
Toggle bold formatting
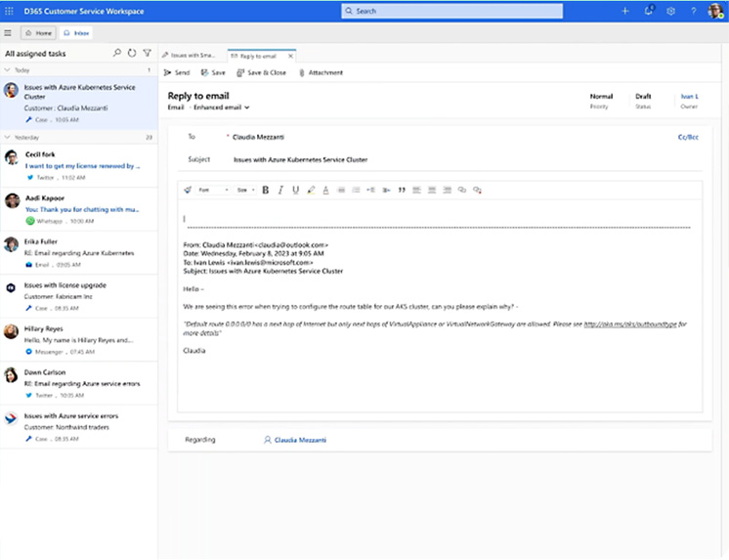pyautogui.click(x=266, y=190)
